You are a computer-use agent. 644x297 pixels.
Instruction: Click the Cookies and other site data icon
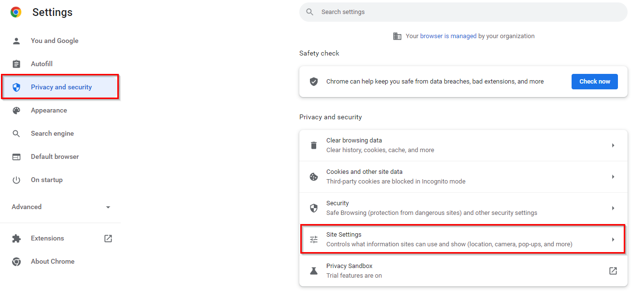point(314,177)
